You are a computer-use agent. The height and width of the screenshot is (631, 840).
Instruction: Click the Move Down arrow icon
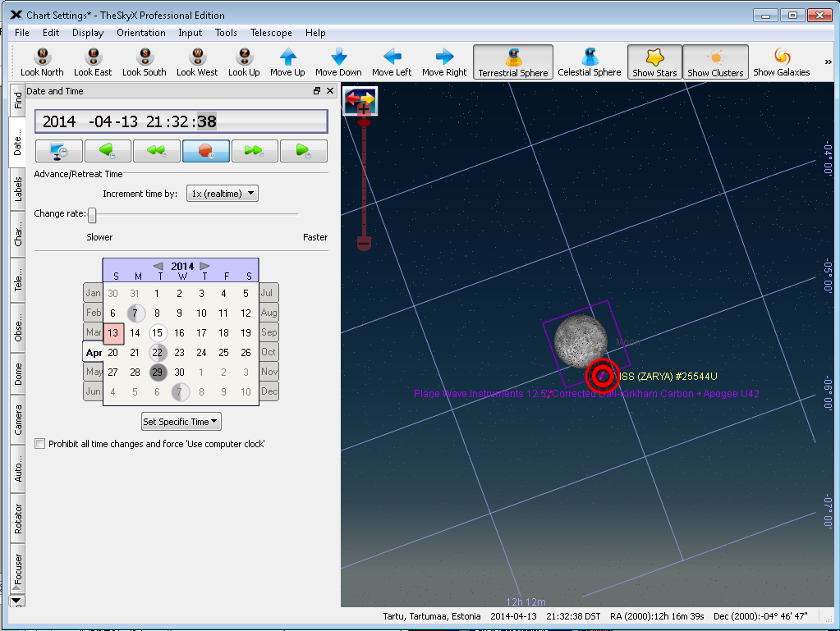click(x=338, y=57)
